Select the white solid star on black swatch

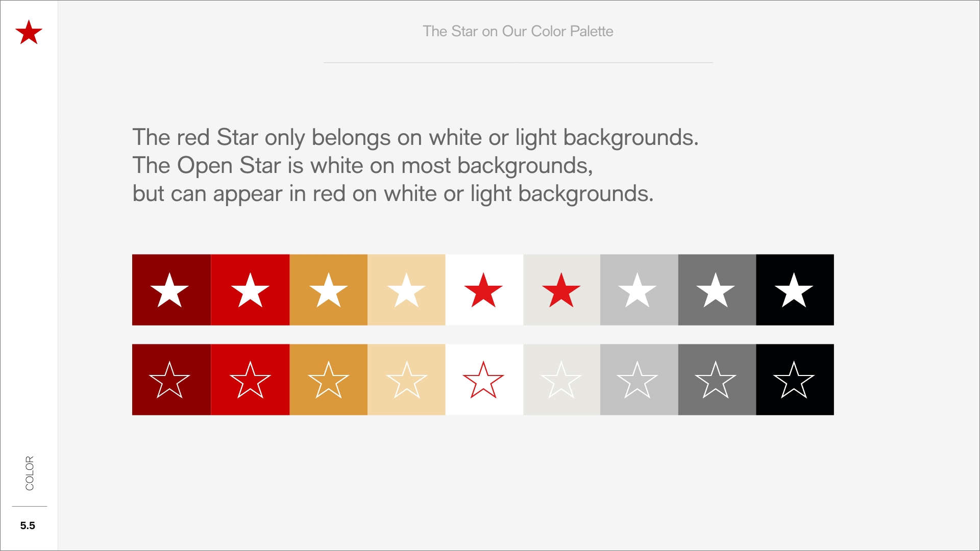tap(794, 290)
